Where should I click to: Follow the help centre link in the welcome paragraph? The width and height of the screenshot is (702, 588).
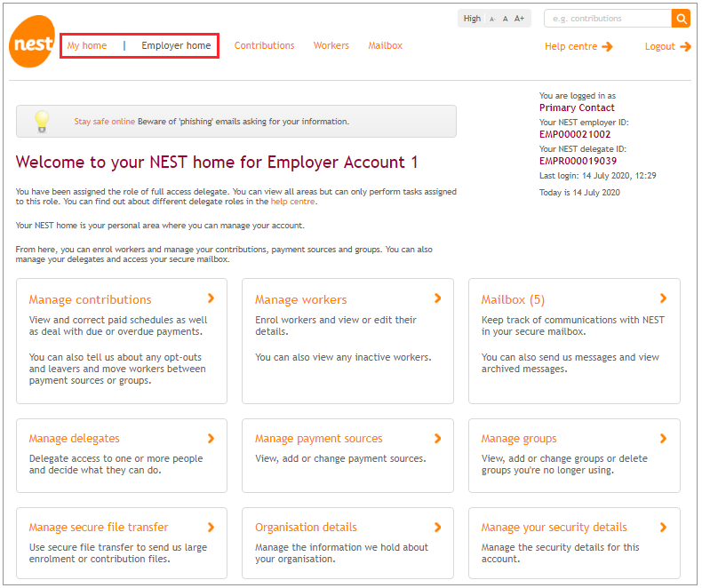[x=292, y=202]
